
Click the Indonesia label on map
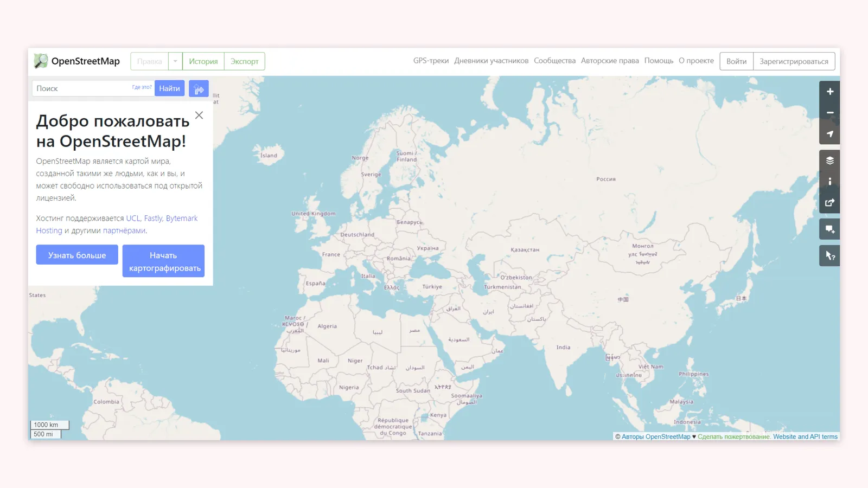click(687, 422)
